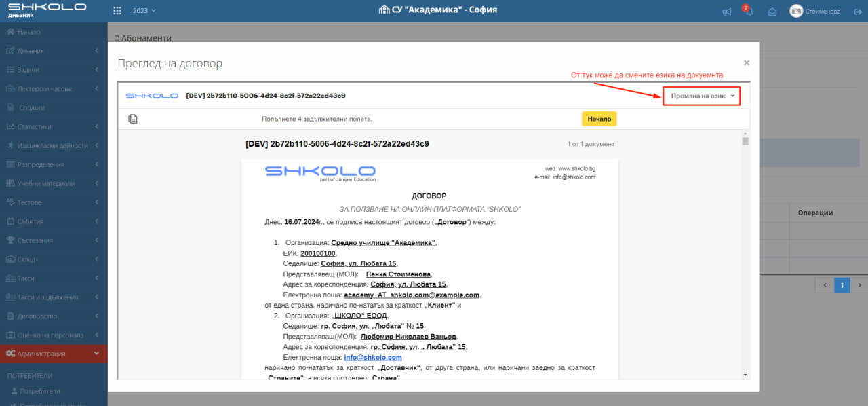
Task: Click the Справки sidebar icon
Action: [12, 107]
